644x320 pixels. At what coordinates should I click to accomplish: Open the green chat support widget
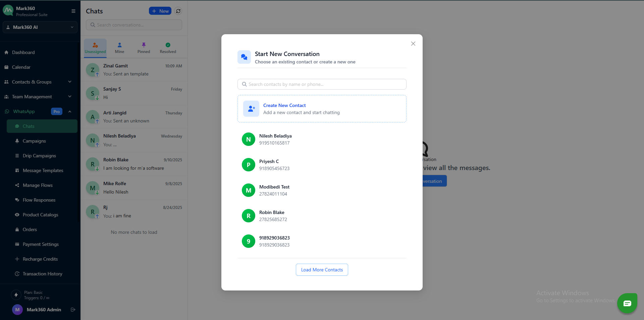[x=627, y=303]
